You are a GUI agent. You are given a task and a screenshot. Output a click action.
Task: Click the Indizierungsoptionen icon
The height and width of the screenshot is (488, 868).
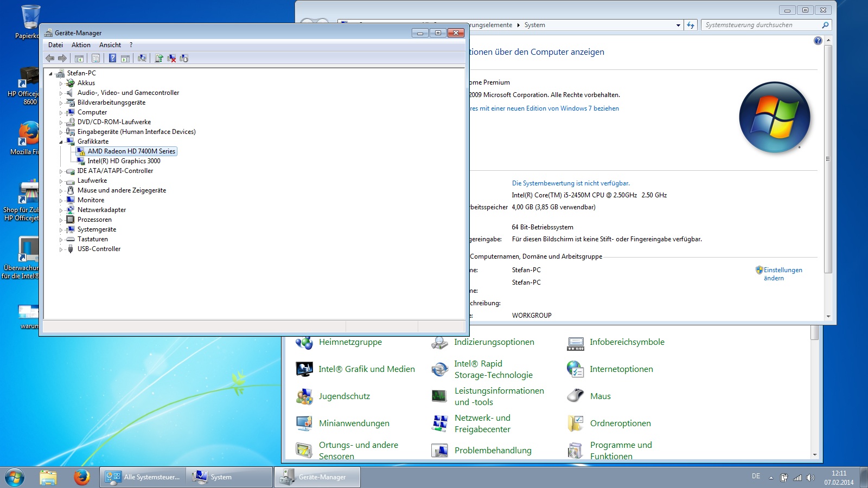439,342
